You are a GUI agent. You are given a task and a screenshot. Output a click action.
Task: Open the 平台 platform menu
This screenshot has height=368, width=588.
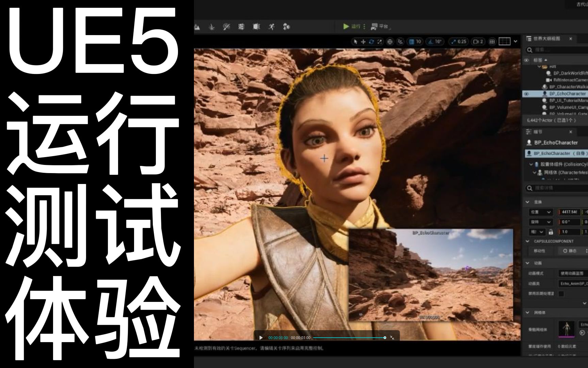pos(381,27)
